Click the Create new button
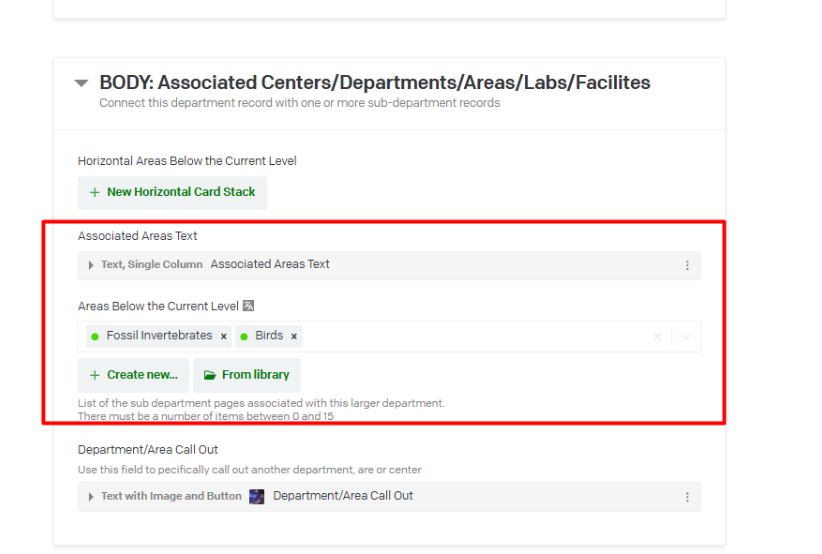This screenshot has height=554, width=822. [x=133, y=375]
